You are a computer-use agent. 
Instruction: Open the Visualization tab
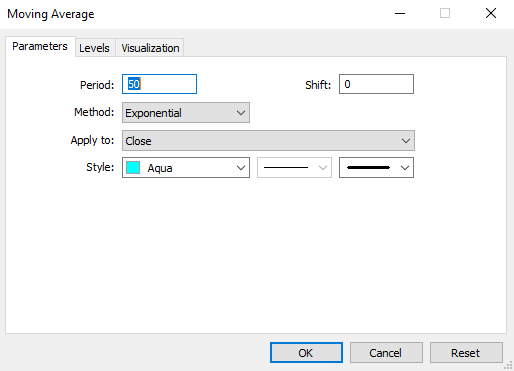click(150, 48)
